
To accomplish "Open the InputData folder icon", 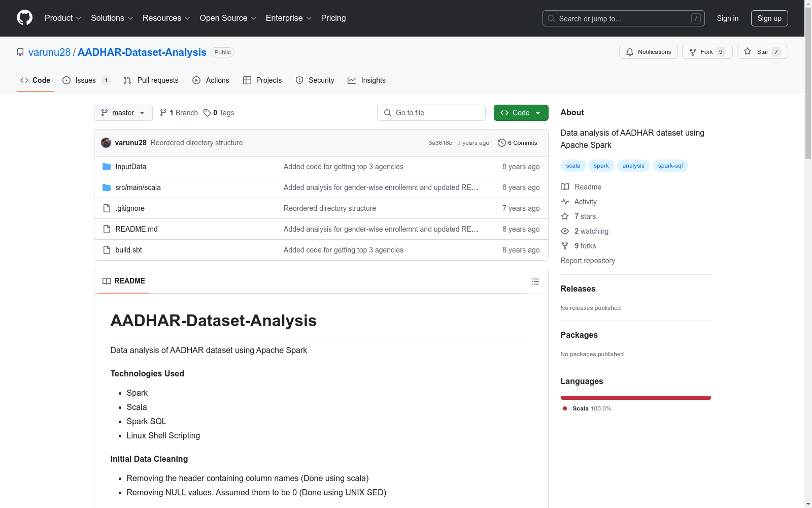I will 107,167.
